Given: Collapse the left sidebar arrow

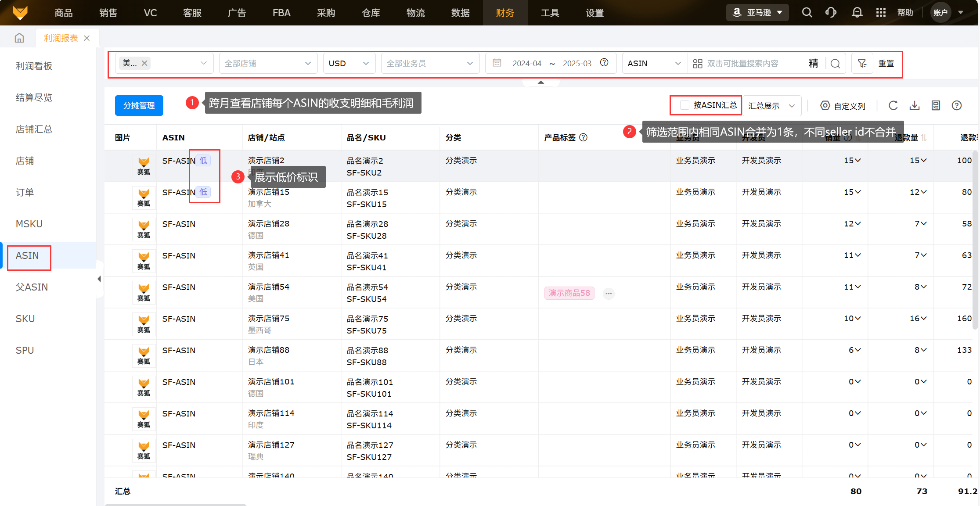Looking at the screenshot, I should tap(99, 279).
